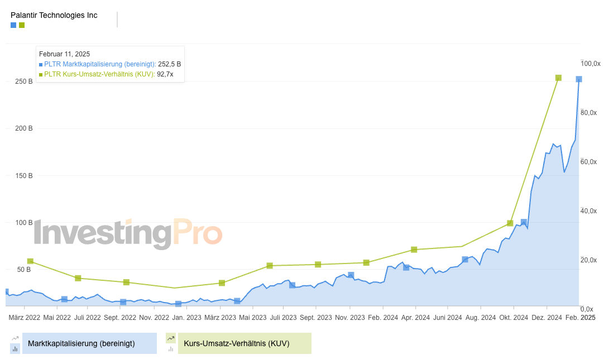This screenshot has width=614, height=364.
Task: Click the Nov. 2022 x-axis label
Action: [x=154, y=317]
